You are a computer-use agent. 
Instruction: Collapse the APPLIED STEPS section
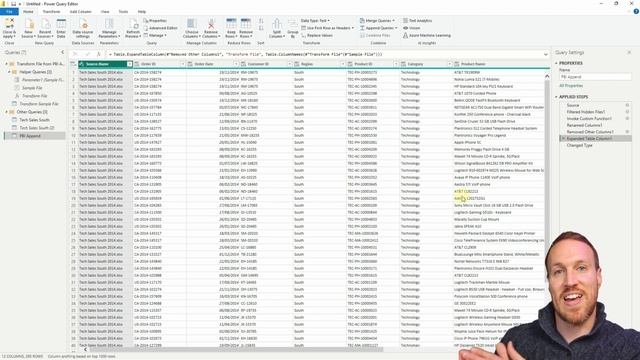click(556, 97)
